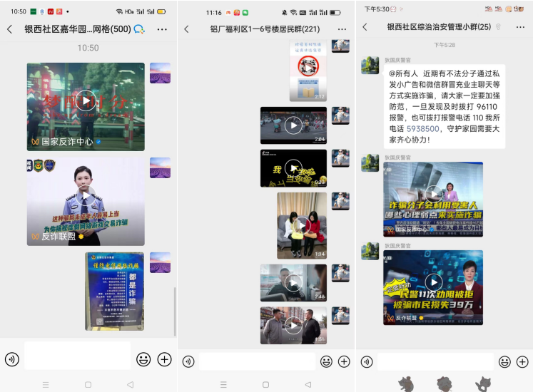Screen dimensions: 533x392
Task: Open the blue 都是诈骗 poster image
Action: [x=115, y=292]
